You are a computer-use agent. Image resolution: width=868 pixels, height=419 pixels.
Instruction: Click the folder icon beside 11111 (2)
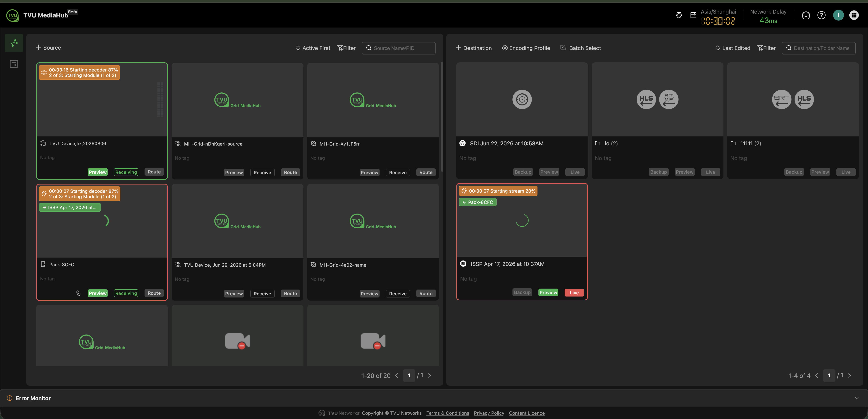coord(733,144)
